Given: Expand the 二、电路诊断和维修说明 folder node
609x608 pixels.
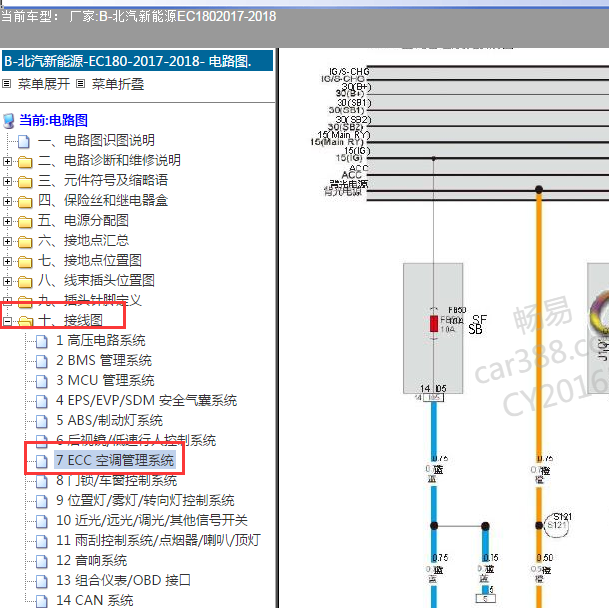Looking at the screenshot, I should [x=7, y=161].
